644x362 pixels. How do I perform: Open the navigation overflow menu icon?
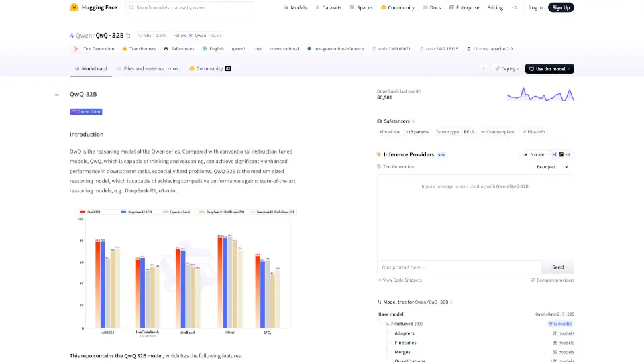click(515, 7)
